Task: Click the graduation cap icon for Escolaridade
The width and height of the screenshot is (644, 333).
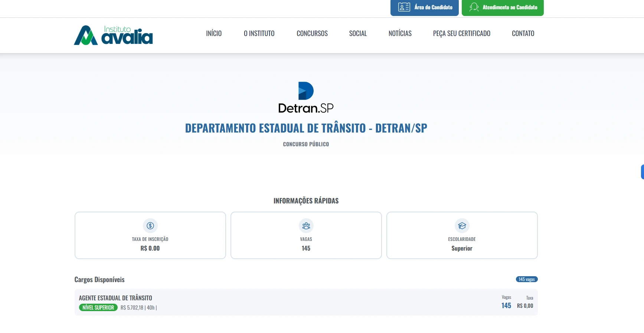Action: point(462,225)
